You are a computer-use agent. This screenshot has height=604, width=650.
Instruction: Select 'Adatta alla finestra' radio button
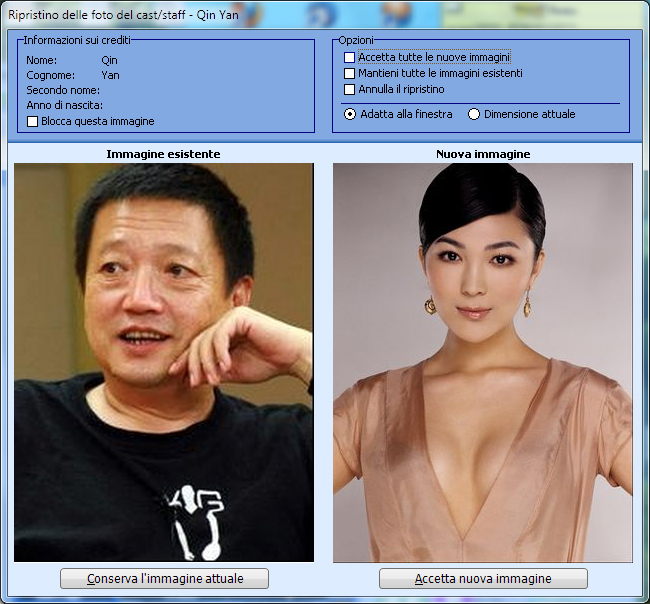pyautogui.click(x=350, y=114)
